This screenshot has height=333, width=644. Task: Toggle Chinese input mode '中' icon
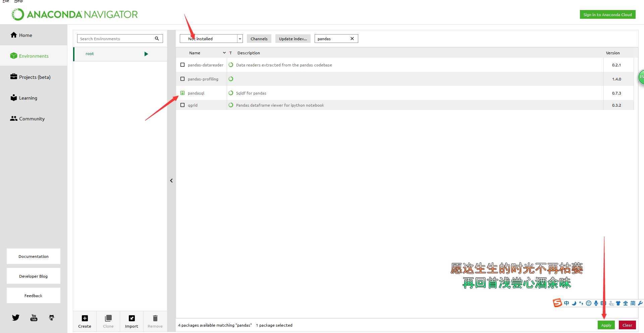click(567, 303)
